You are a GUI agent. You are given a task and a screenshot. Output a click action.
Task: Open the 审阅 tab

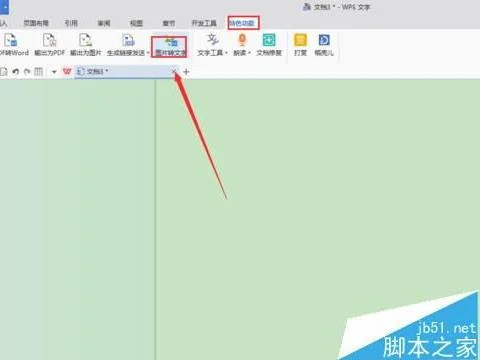[x=104, y=23]
